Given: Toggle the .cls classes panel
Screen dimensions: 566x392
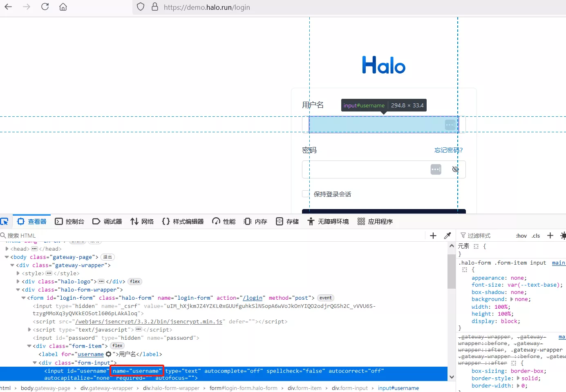Looking at the screenshot, I should 536,236.
